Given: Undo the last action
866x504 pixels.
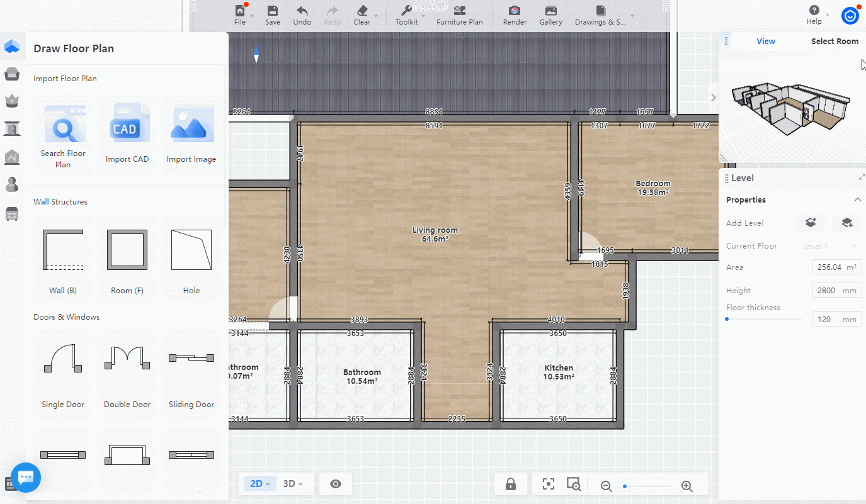Looking at the screenshot, I should coord(302,15).
